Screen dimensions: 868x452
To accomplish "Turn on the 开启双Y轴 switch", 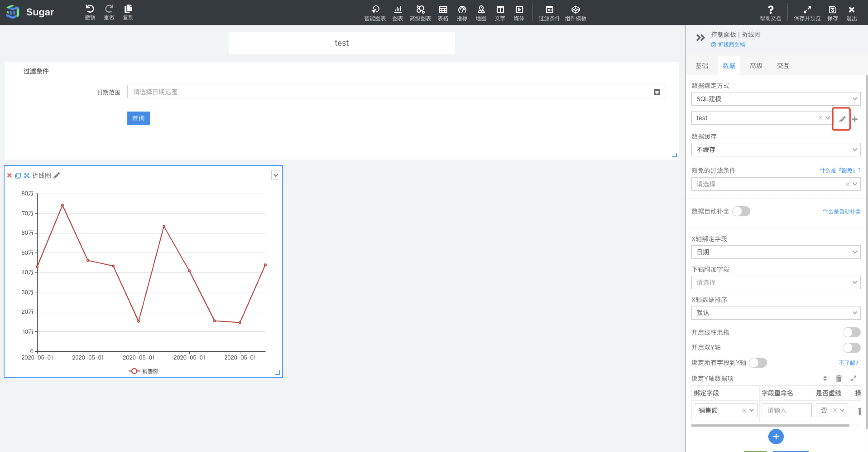I will click(x=851, y=347).
